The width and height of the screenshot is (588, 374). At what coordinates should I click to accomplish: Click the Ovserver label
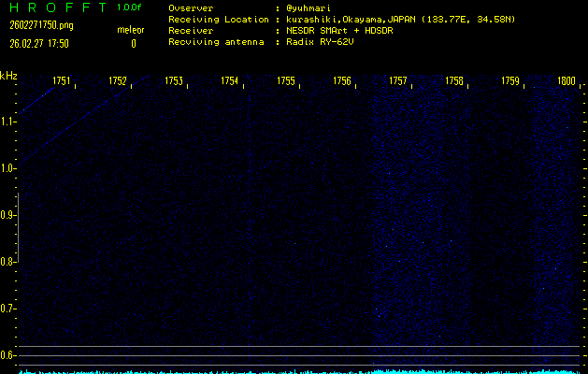(191, 8)
